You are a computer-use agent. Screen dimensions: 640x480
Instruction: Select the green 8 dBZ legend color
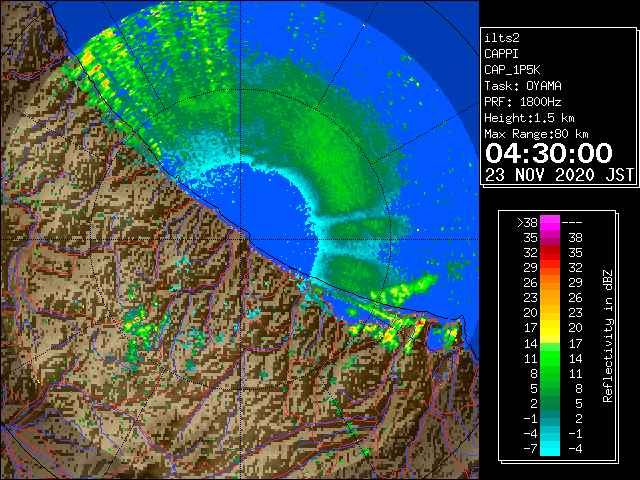pos(550,373)
